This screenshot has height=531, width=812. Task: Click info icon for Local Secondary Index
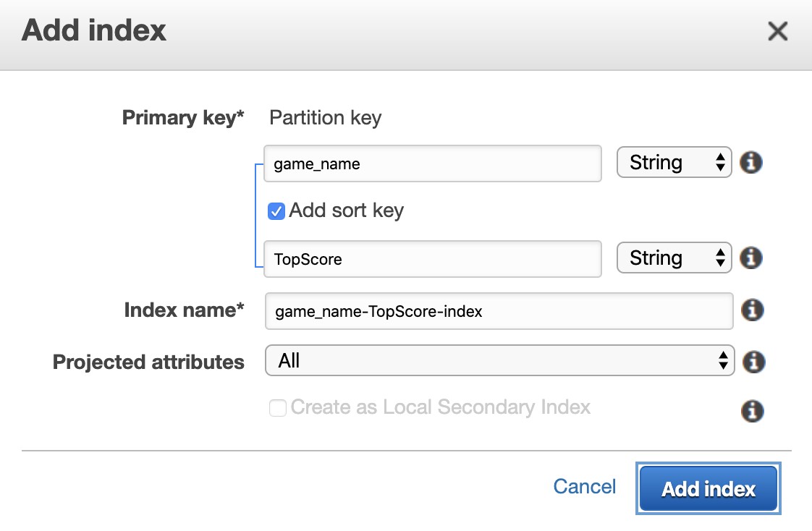753,411
